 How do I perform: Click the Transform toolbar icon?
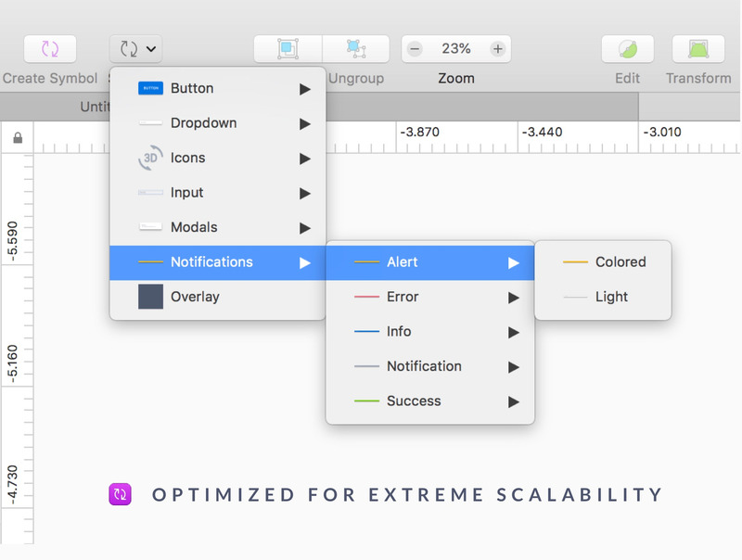tap(698, 49)
